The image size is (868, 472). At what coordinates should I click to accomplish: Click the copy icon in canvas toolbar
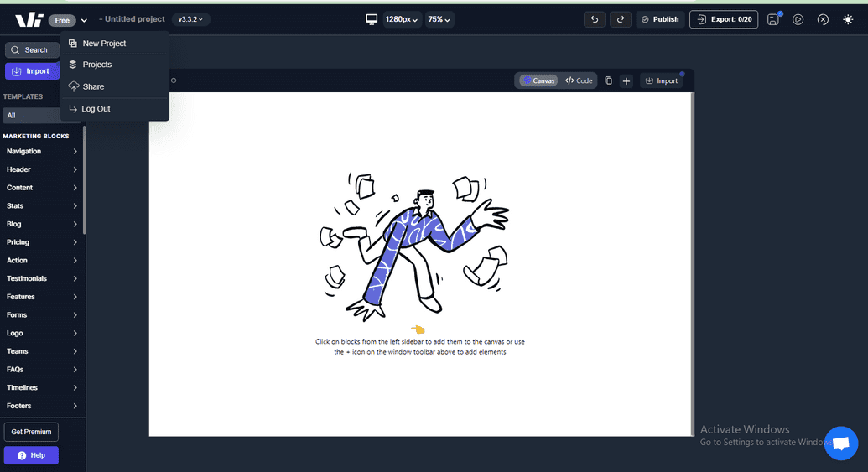click(608, 80)
